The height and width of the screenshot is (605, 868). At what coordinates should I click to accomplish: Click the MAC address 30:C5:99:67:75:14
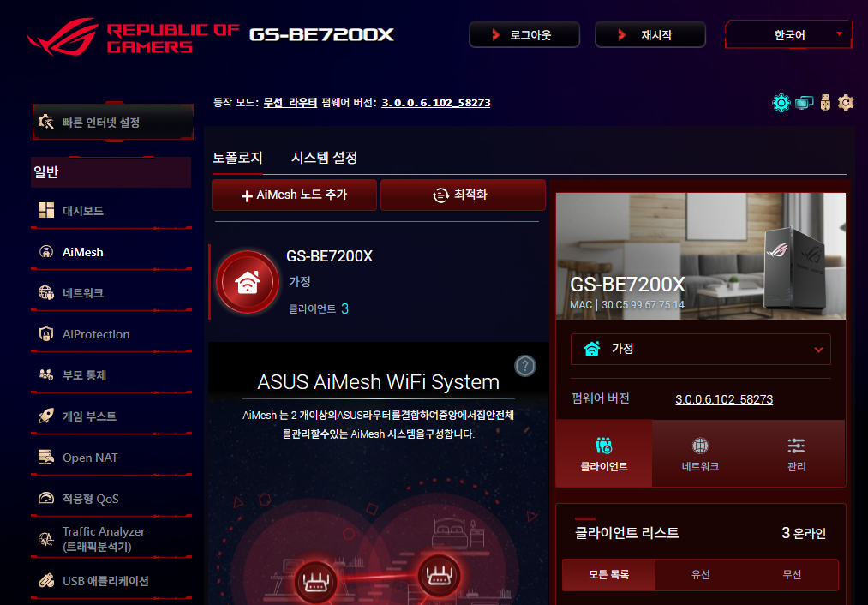643,305
